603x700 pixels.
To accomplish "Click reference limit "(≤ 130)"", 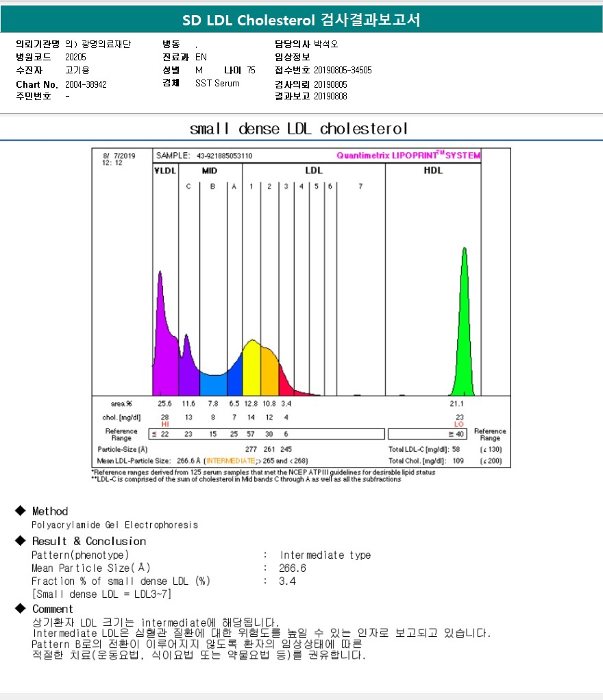I will 491,449.
